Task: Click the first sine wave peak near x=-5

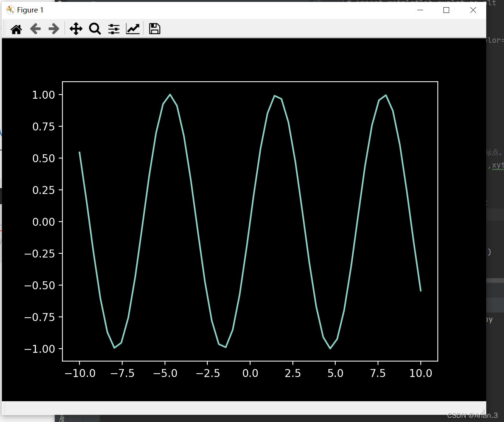Action: click(x=170, y=95)
